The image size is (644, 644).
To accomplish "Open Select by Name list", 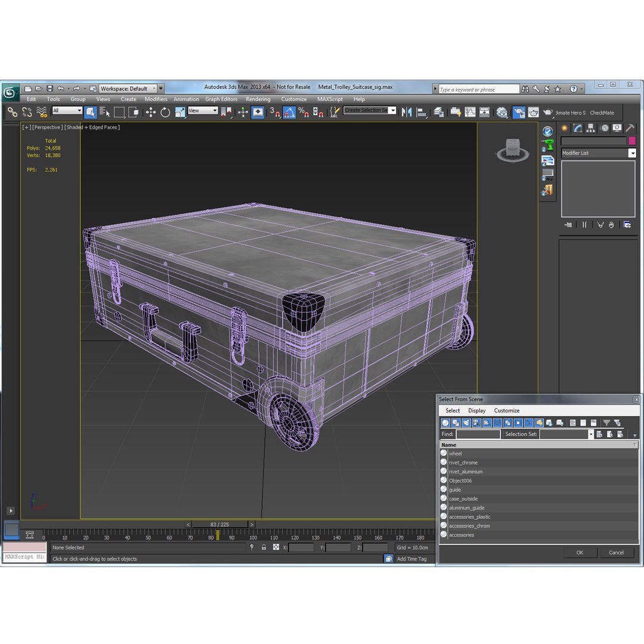I will click(104, 112).
